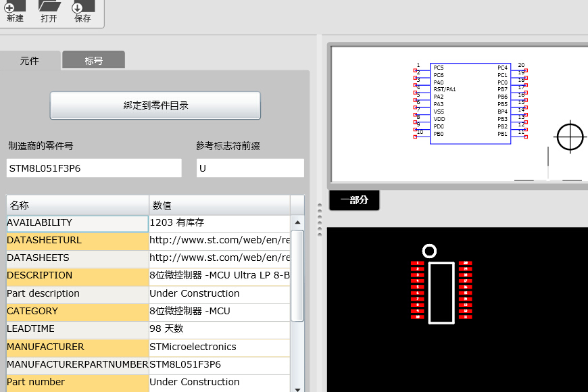Switch to the 标号 tab
The height and width of the screenshot is (392, 588).
pos(93,60)
